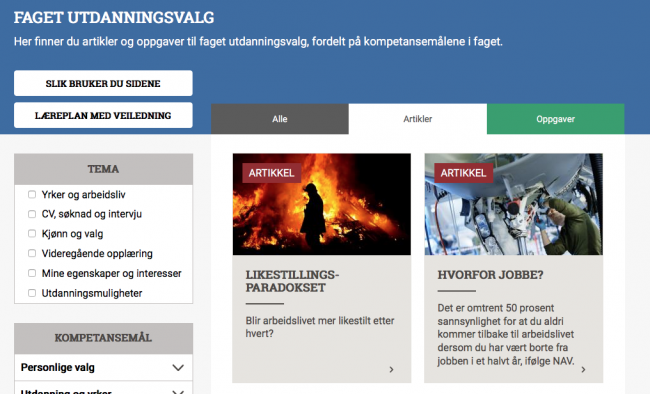
Task: Click the 'Utdanningsmuligheter' label text
Action: tap(92, 293)
